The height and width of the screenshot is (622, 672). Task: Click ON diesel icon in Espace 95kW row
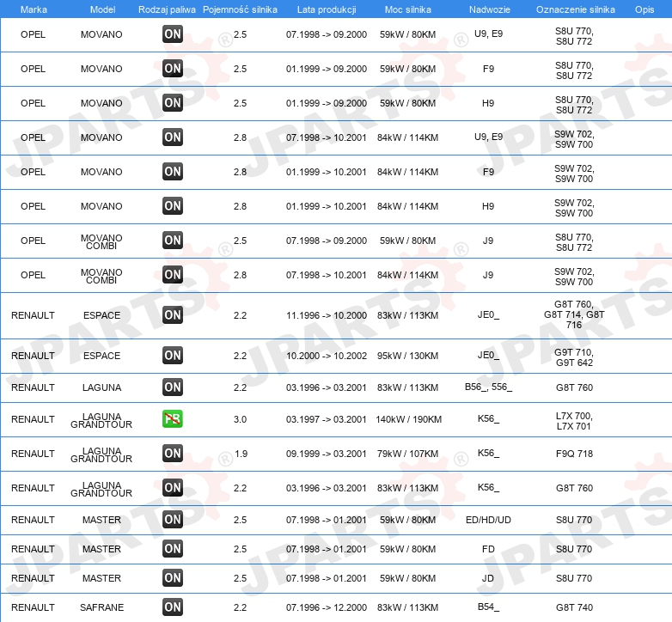[x=173, y=355]
